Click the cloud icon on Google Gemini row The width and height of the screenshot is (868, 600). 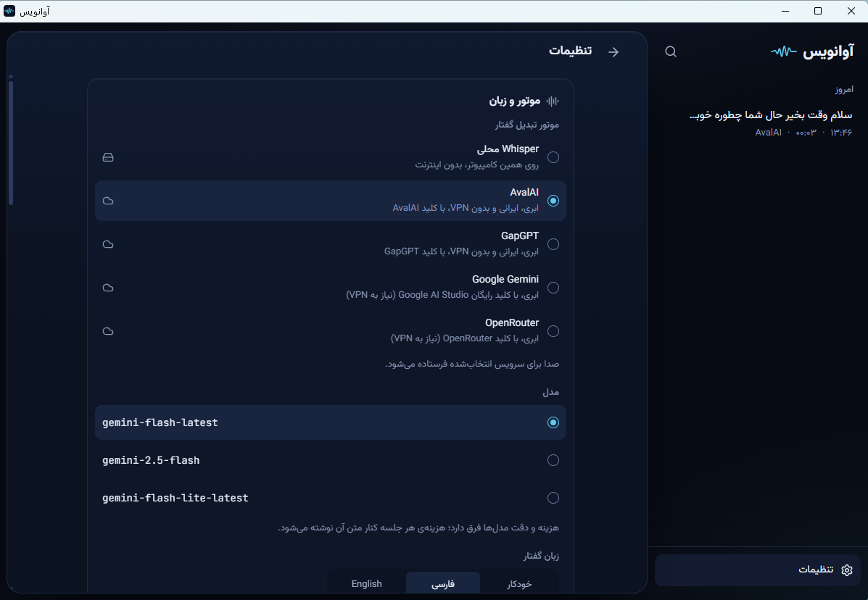pyautogui.click(x=108, y=288)
